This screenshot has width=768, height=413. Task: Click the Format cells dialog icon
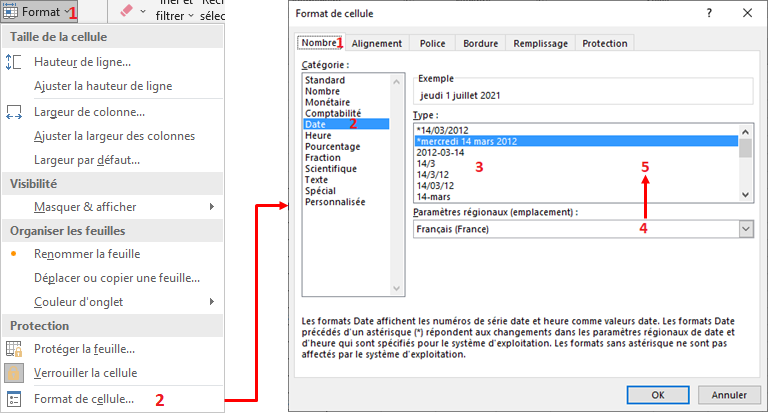coord(14,399)
